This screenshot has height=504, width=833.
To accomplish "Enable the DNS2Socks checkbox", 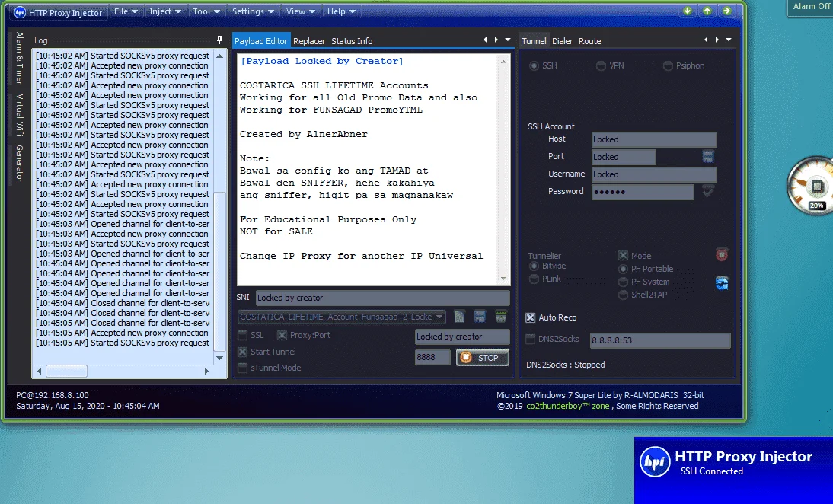I will point(530,339).
